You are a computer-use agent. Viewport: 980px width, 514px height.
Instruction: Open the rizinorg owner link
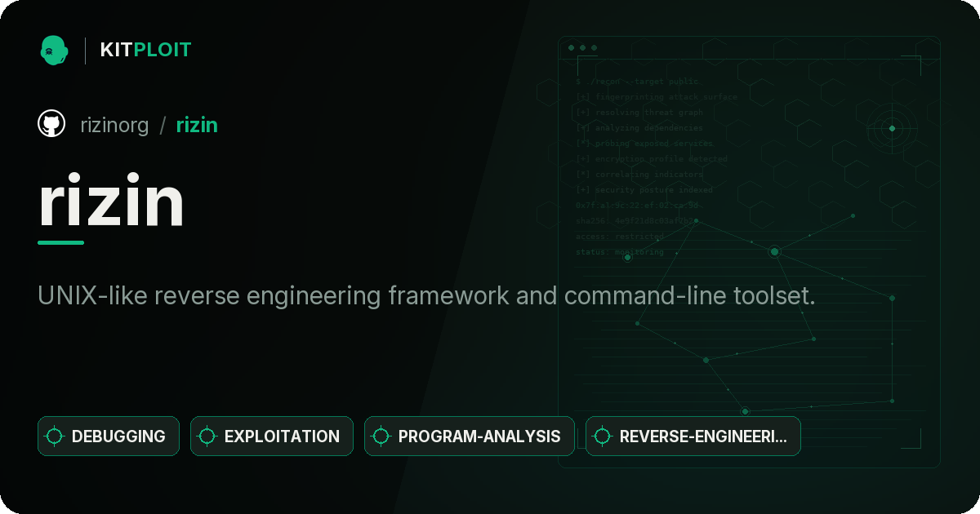point(114,125)
